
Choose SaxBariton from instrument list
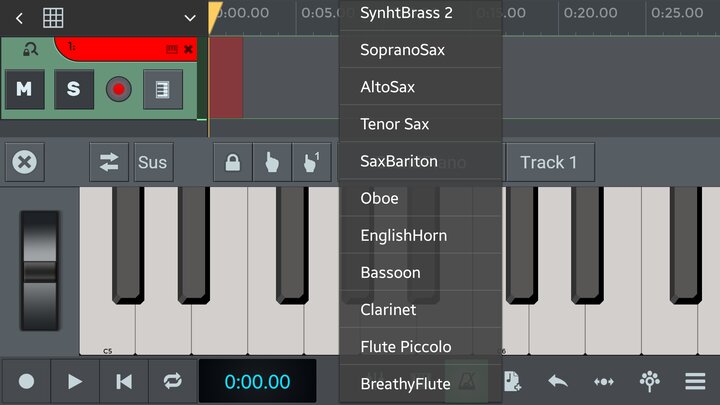point(421,161)
